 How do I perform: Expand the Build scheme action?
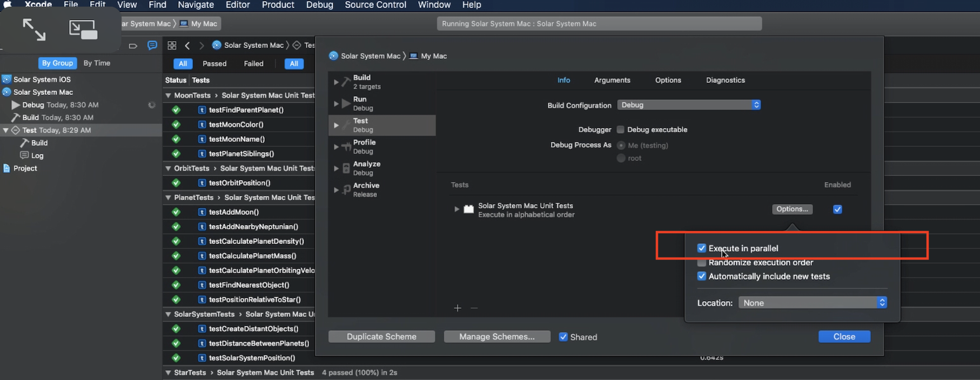pos(336,82)
